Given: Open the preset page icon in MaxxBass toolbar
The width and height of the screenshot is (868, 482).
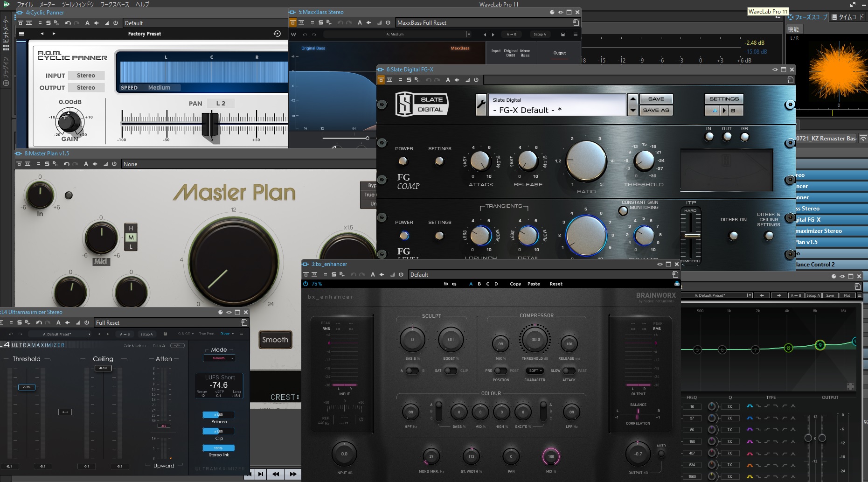Looking at the screenshot, I should click(x=576, y=22).
